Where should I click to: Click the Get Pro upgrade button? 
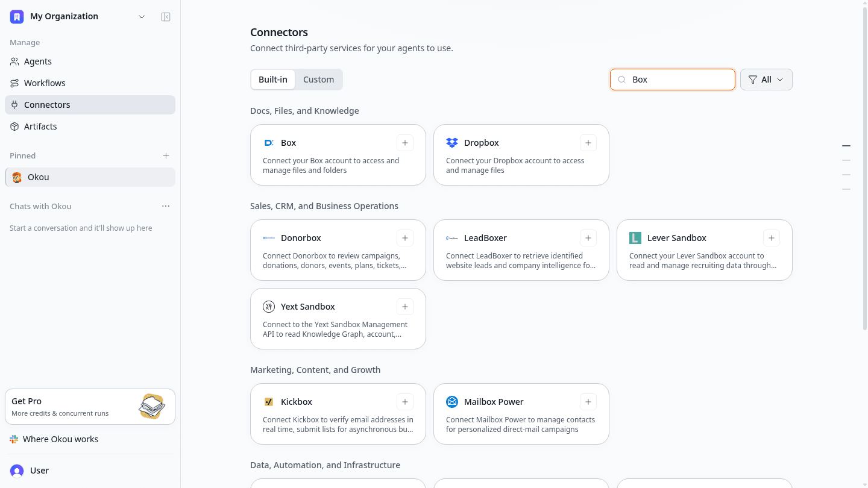[90, 407]
